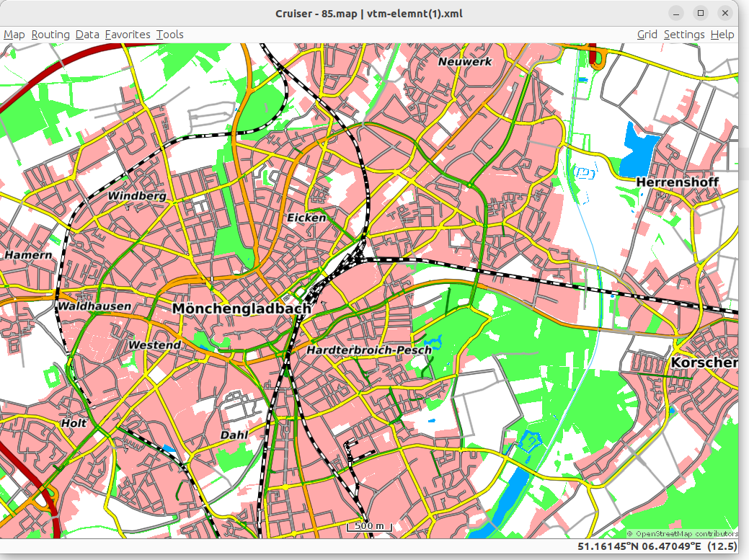Click the OpenStreetMap contributors attribution
The width and height of the screenshot is (749, 560).
point(682,534)
